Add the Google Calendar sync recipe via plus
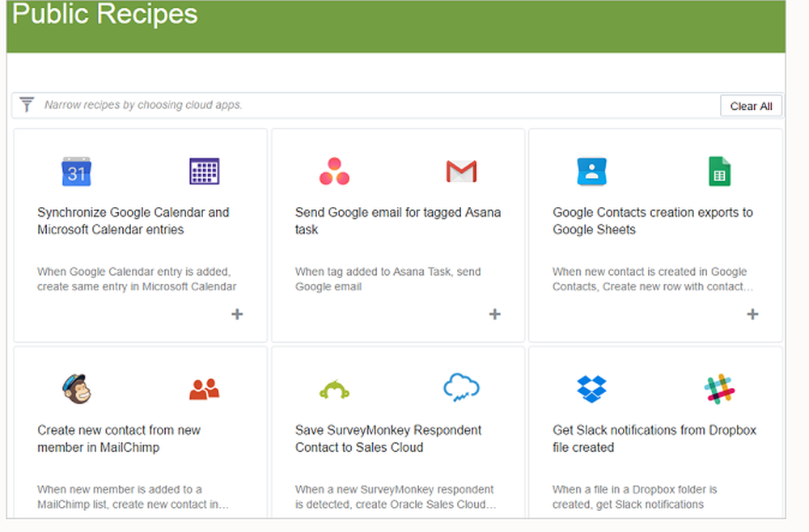This screenshot has height=532, width=809. [x=237, y=314]
